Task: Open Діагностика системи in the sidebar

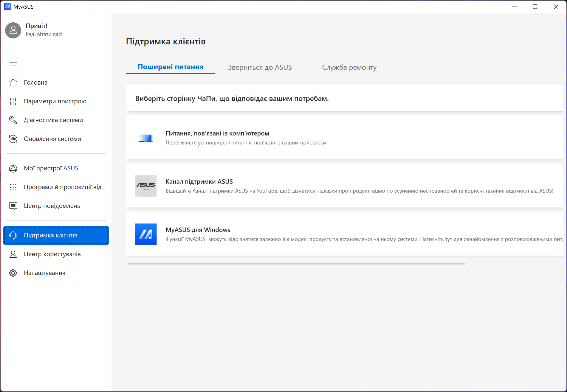Action: coord(56,120)
